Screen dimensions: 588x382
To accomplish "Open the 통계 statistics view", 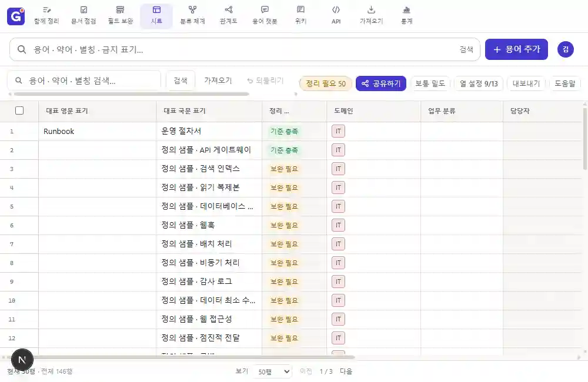I will pos(406,16).
